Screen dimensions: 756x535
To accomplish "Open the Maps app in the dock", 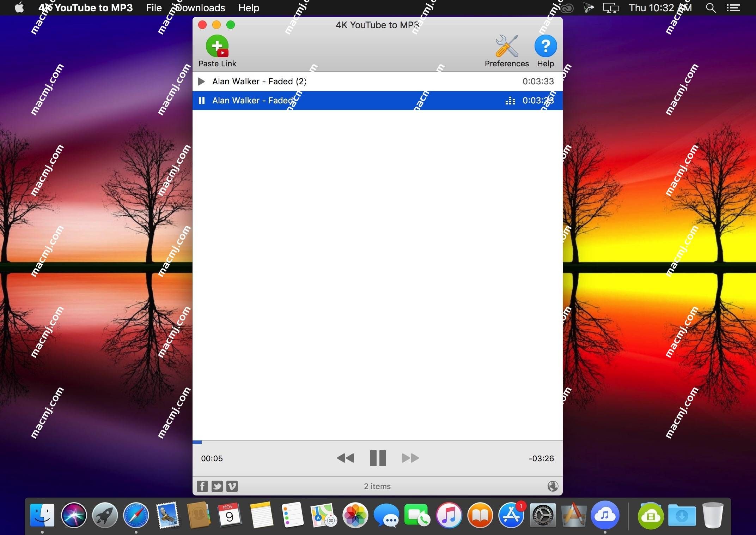I will click(323, 515).
